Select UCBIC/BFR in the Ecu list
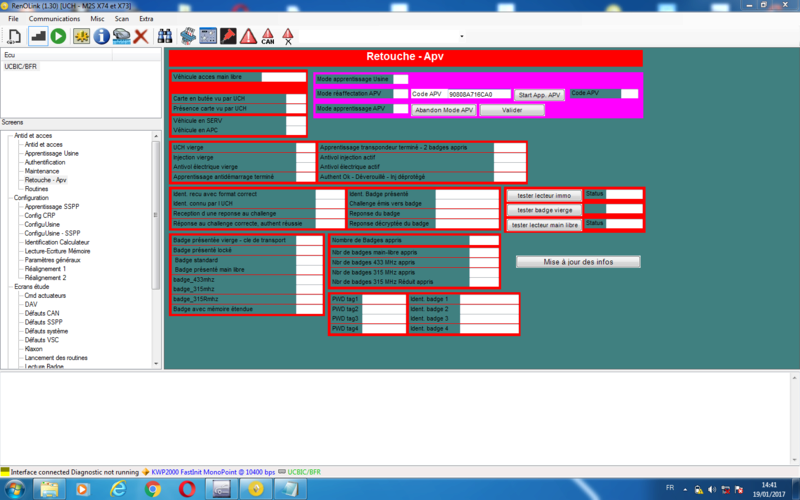 pos(20,66)
